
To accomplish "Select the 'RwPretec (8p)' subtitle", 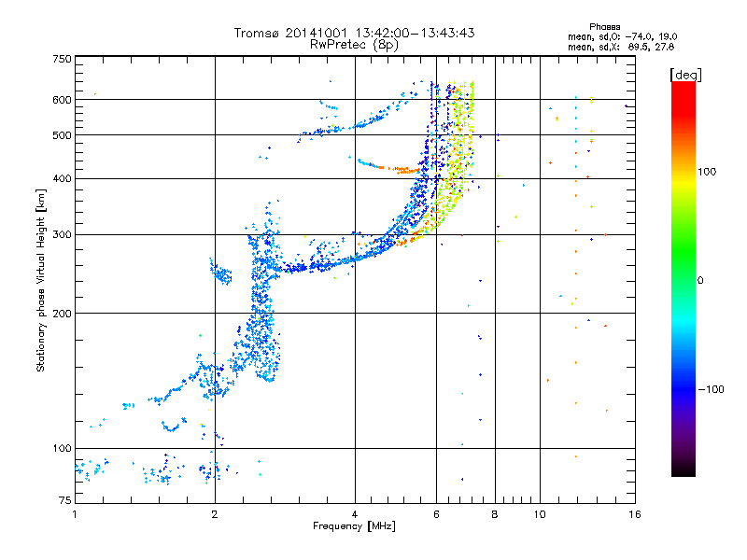I will tap(354, 45).
